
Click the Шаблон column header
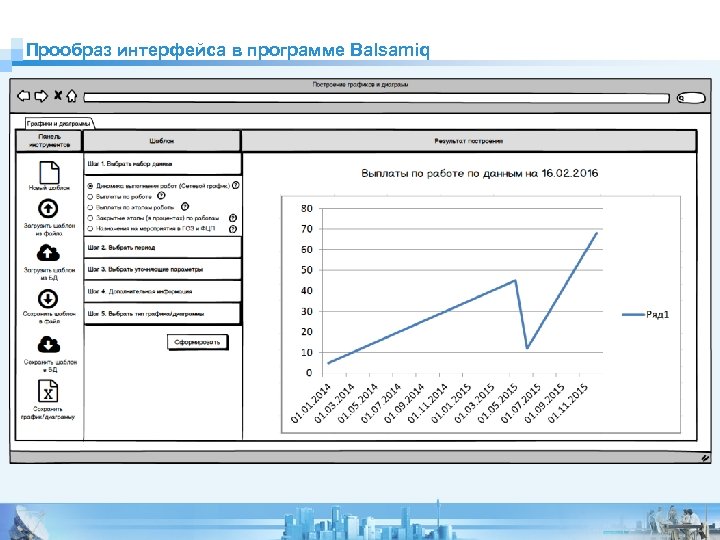pos(162,141)
